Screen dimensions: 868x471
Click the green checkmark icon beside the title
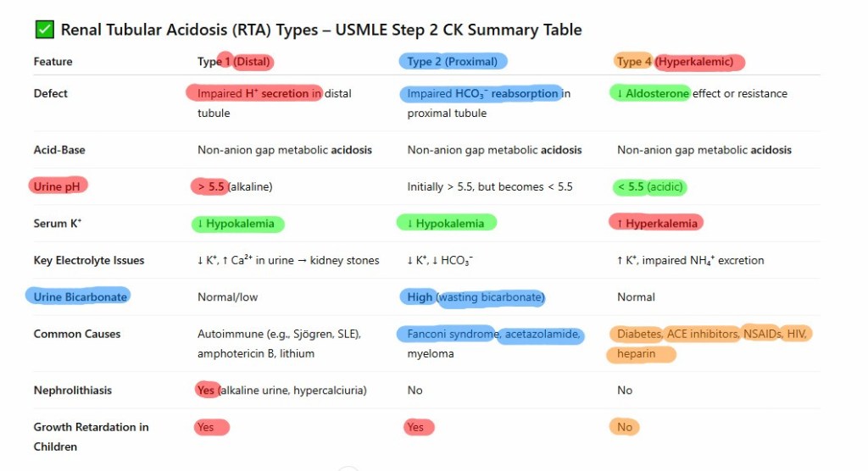pyautogui.click(x=45, y=30)
